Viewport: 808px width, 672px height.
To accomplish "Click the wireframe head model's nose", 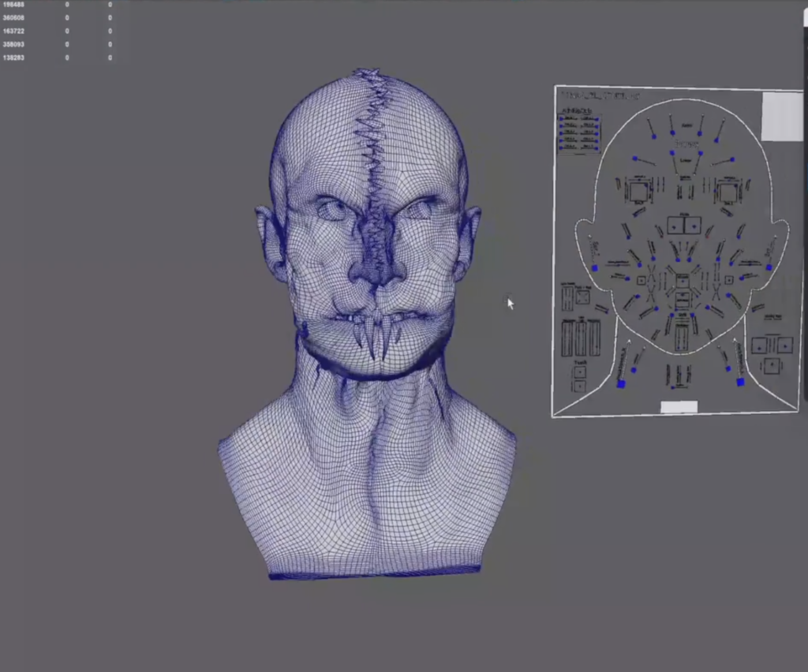I will click(x=376, y=268).
